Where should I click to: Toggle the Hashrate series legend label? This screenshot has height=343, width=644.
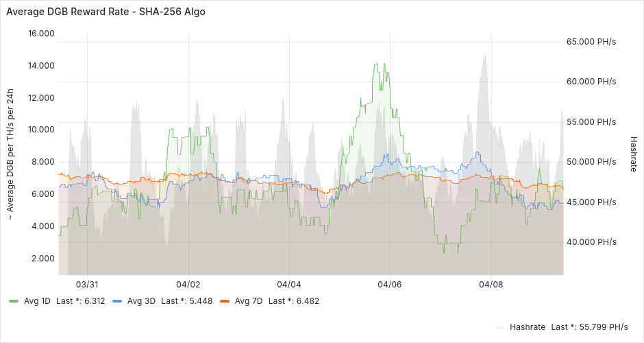coord(528,327)
